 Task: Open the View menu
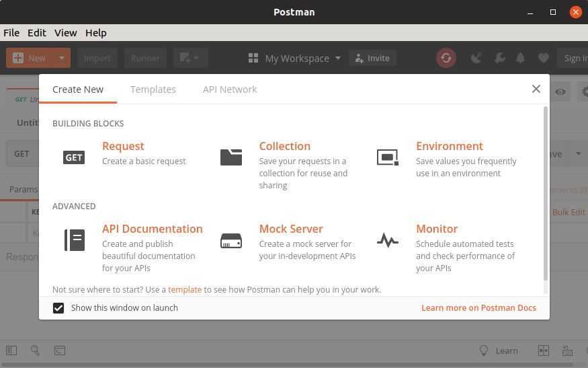pyautogui.click(x=66, y=33)
